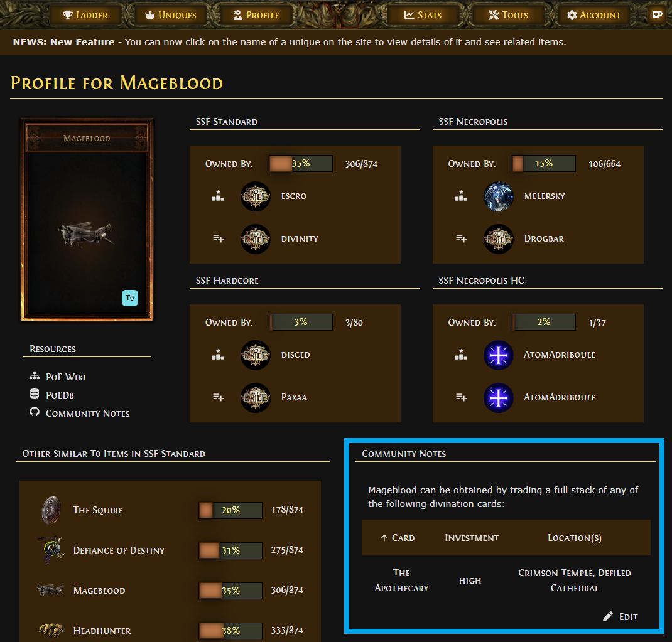Edit the community notes
672x642 pixels.
(x=620, y=617)
